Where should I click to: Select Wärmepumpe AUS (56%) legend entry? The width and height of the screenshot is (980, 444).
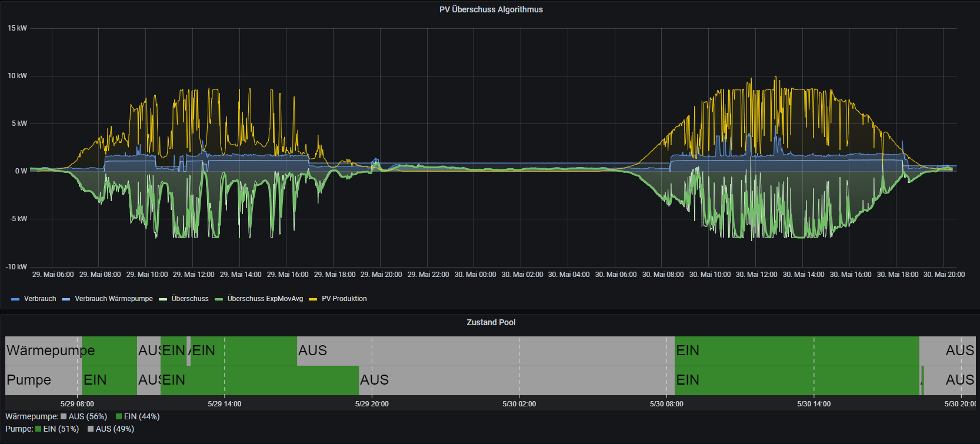click(x=84, y=416)
